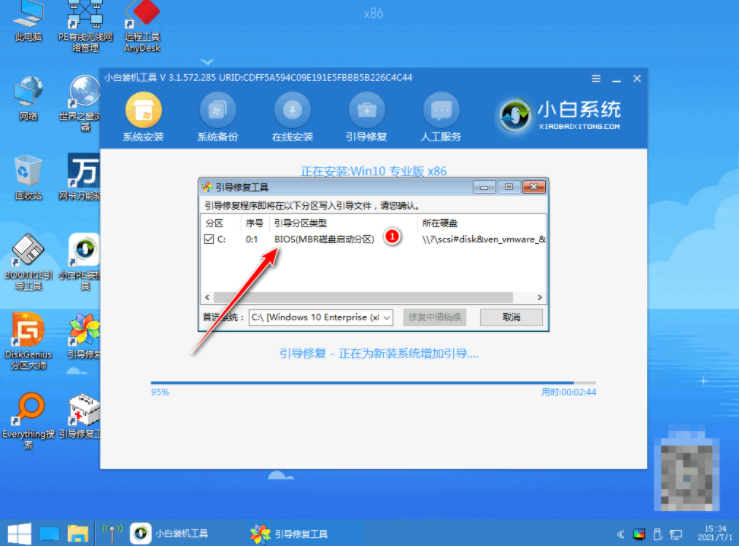Viewport: 739px width, 547px height.
Task: Click the Windows Start button
Action: coord(19,534)
